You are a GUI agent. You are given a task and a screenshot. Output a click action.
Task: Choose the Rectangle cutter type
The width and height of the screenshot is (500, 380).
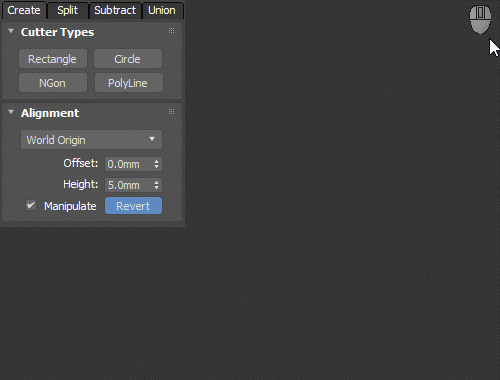click(x=53, y=59)
